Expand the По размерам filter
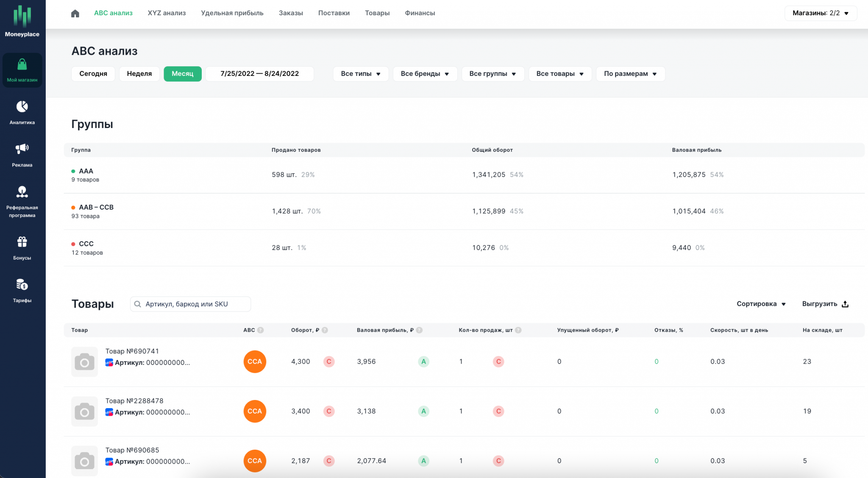The height and width of the screenshot is (478, 868). coord(630,74)
